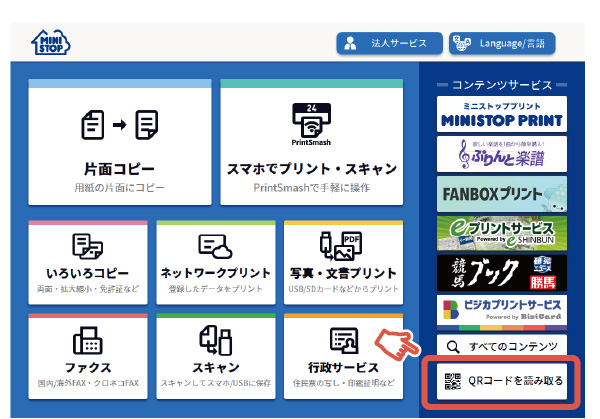Tap the PrintSmash printer icon
The image size is (600, 419).
coord(311,124)
